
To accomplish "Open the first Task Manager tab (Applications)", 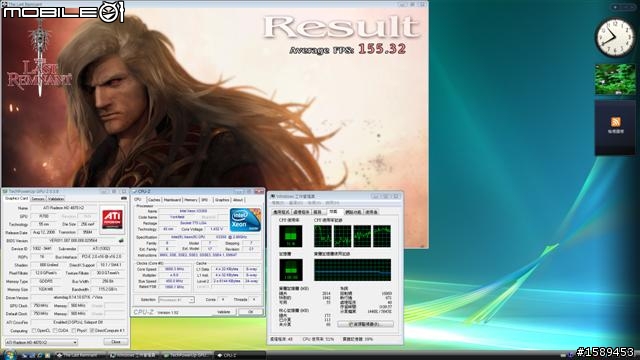I will (x=281, y=212).
